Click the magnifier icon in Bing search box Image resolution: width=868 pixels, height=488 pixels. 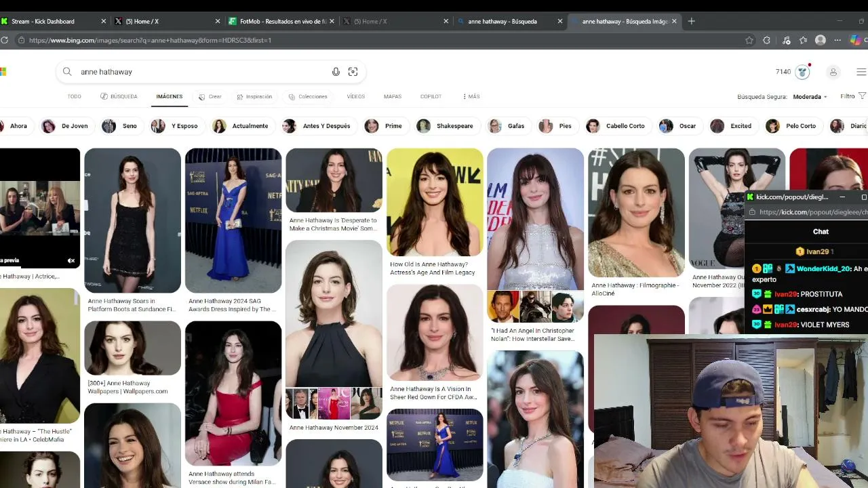click(x=67, y=72)
